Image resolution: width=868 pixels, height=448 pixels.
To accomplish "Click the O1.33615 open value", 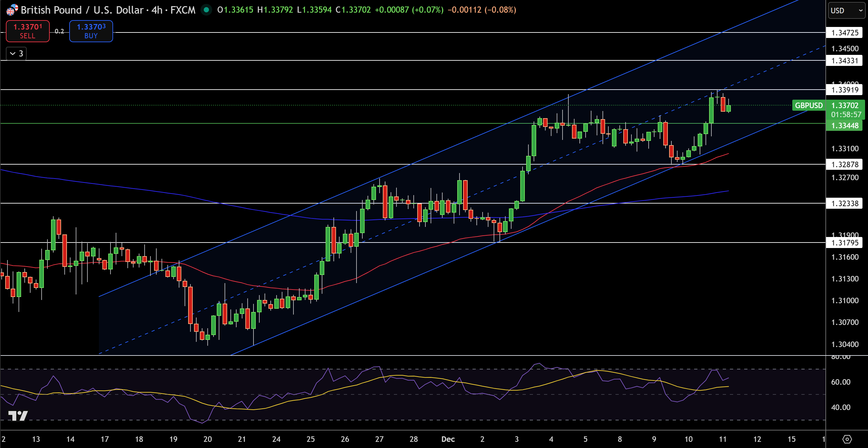I will click(x=235, y=10).
